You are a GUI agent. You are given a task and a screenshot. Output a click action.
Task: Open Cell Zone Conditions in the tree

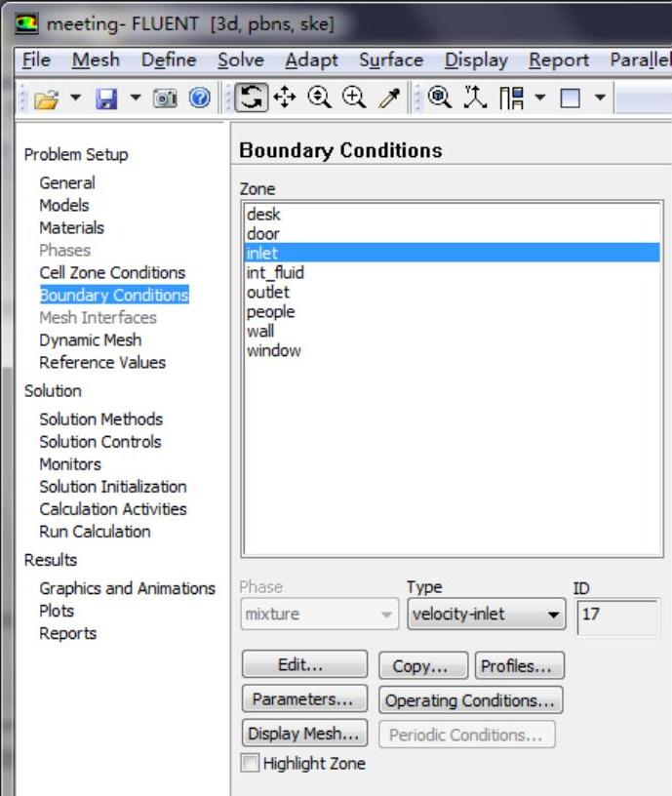(111, 273)
